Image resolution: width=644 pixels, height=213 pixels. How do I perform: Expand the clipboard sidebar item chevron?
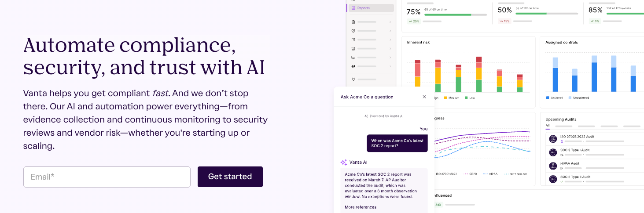390,22
